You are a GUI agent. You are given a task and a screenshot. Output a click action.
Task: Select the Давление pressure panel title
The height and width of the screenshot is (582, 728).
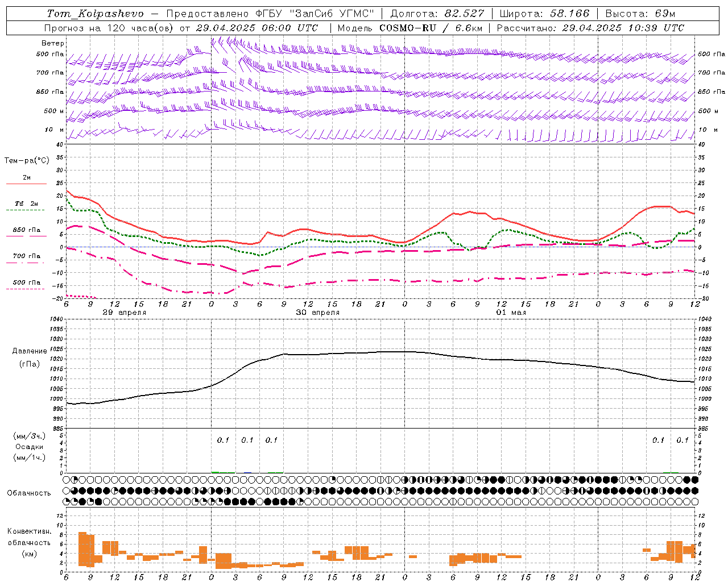coord(30,351)
